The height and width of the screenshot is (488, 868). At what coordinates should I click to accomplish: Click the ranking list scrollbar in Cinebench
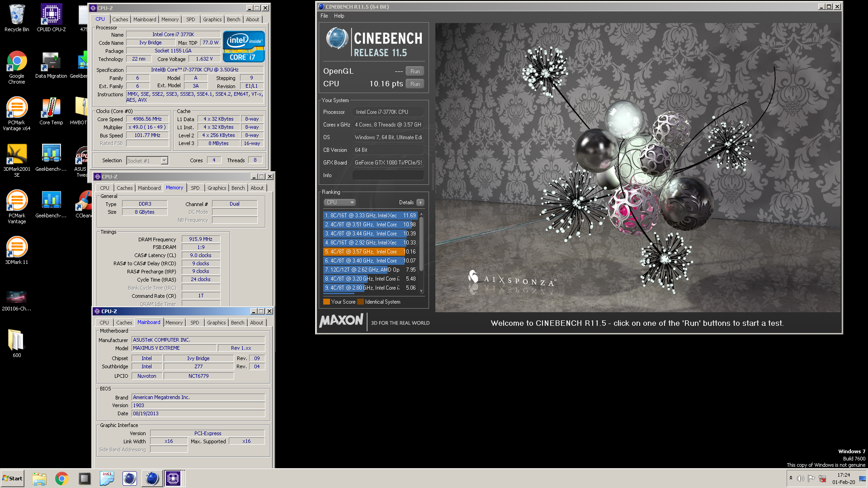point(421,244)
